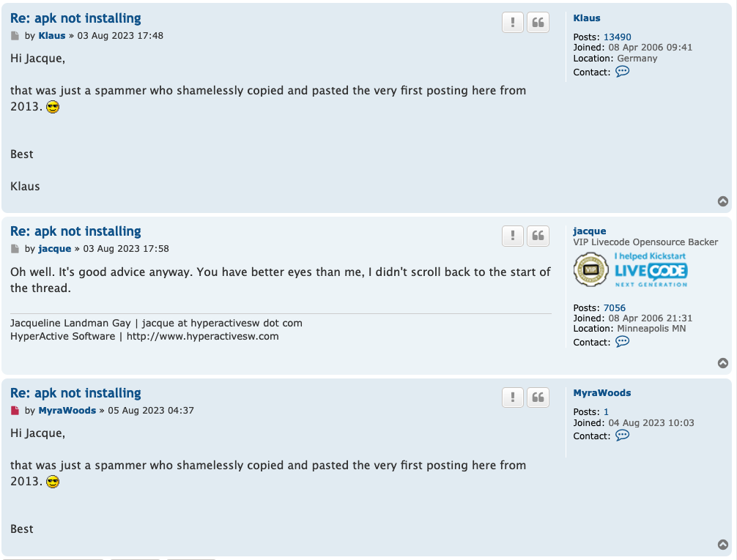Quote the MyraWoods post

(538, 397)
